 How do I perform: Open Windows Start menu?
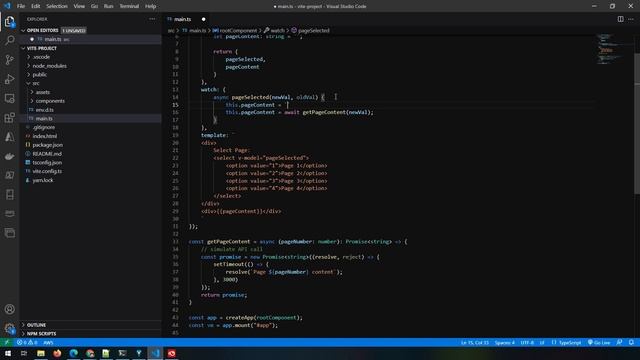[x=8, y=353]
